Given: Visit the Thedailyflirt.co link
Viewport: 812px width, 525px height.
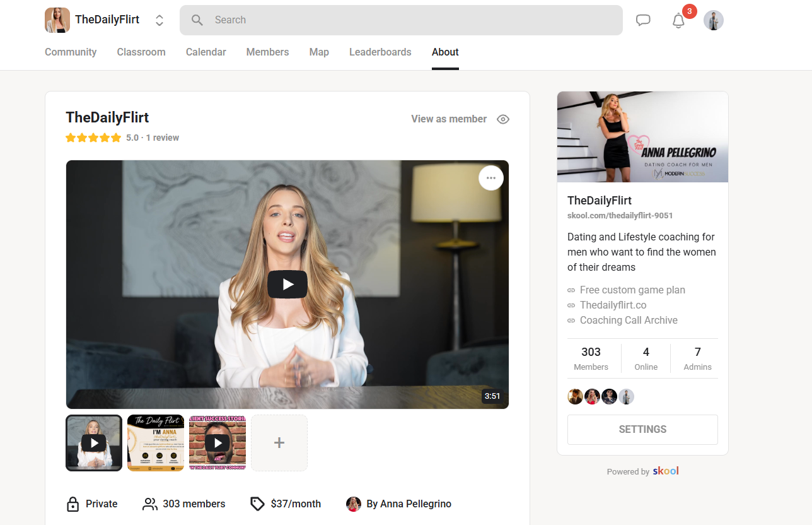Looking at the screenshot, I should (x=613, y=305).
